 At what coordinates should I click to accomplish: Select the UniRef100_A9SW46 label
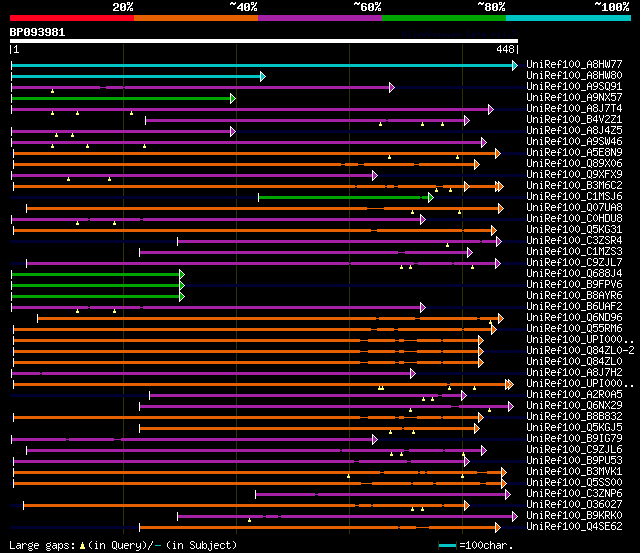tap(574, 142)
